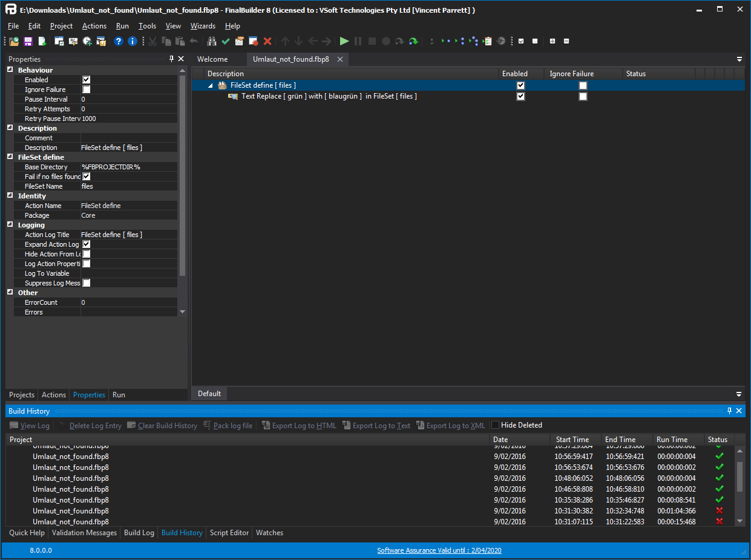Click the binoculars Find icon
Screen dimensions: 751x560
[212, 41]
